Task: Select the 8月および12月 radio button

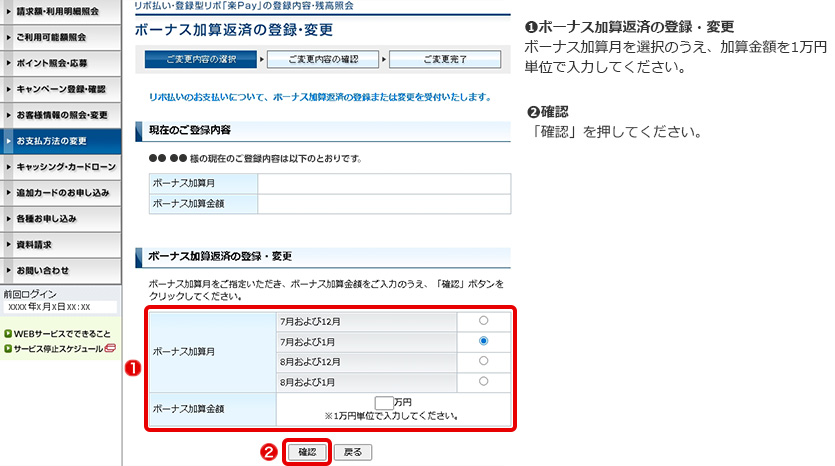Action: pyautogui.click(x=483, y=361)
